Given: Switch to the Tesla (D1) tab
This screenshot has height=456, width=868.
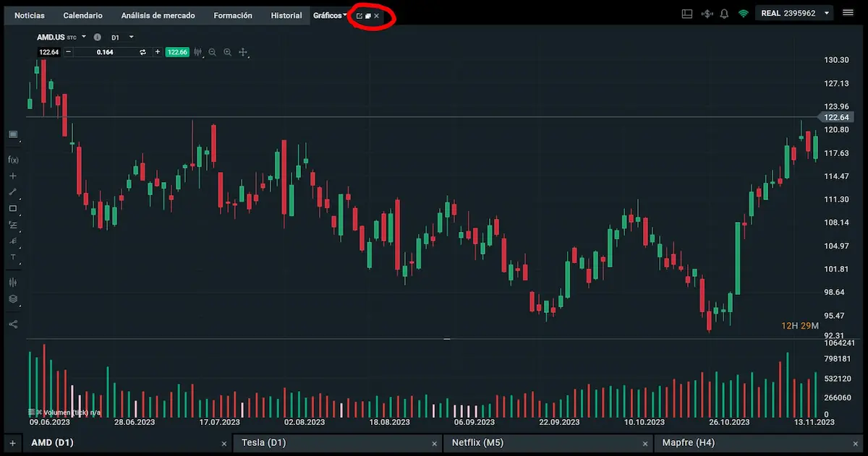Looking at the screenshot, I should pos(264,443).
